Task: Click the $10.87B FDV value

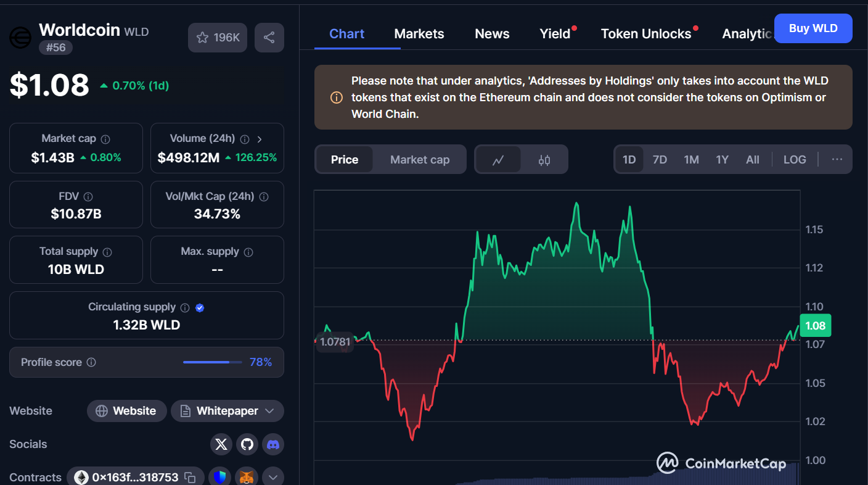Action: click(x=76, y=214)
